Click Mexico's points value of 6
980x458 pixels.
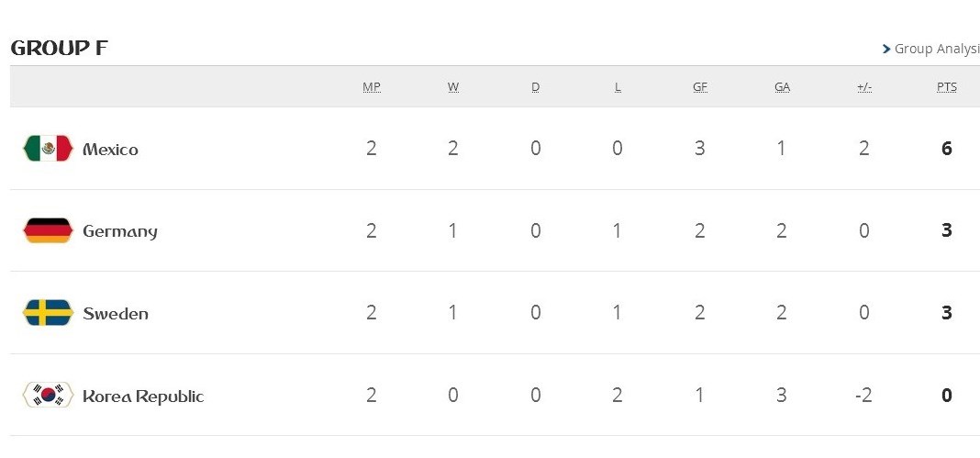947,149
